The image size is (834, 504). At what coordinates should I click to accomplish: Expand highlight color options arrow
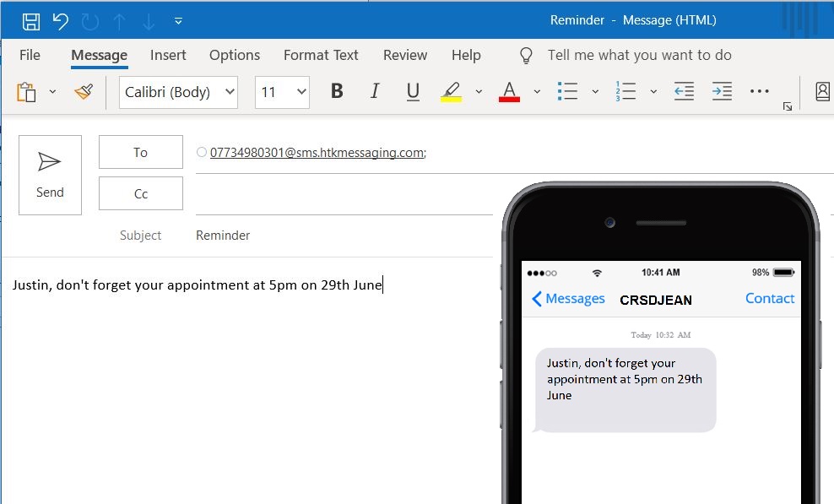click(479, 91)
